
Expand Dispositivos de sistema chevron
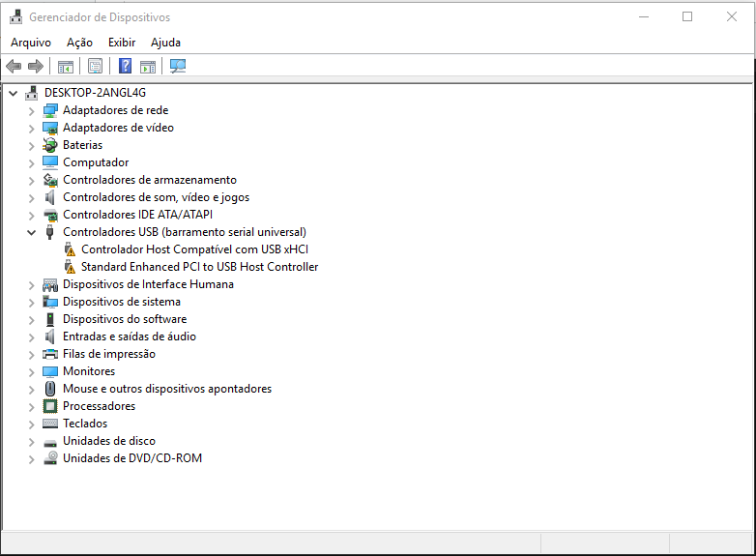31,303
